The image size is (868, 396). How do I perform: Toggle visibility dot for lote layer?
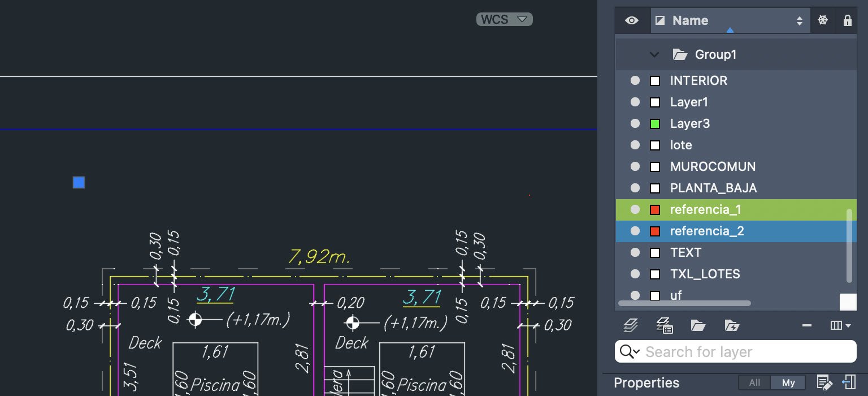point(635,145)
